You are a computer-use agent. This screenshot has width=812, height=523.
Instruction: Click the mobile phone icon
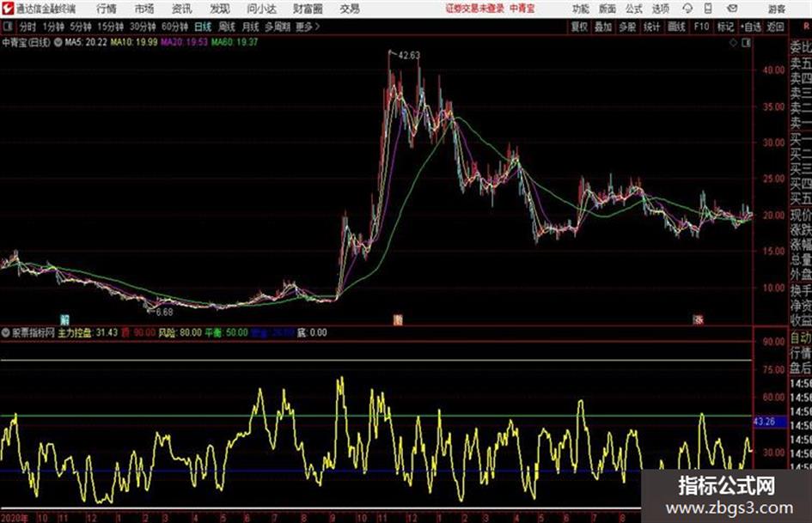(708, 9)
